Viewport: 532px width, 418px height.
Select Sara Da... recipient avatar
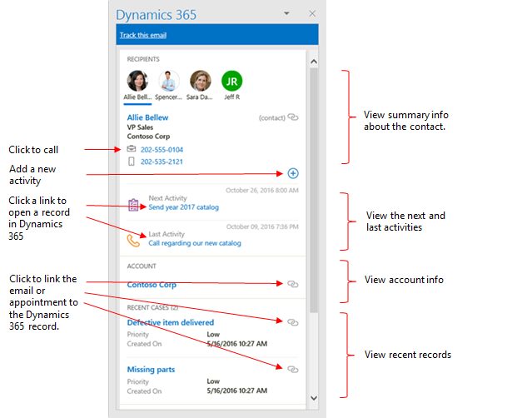(x=200, y=81)
